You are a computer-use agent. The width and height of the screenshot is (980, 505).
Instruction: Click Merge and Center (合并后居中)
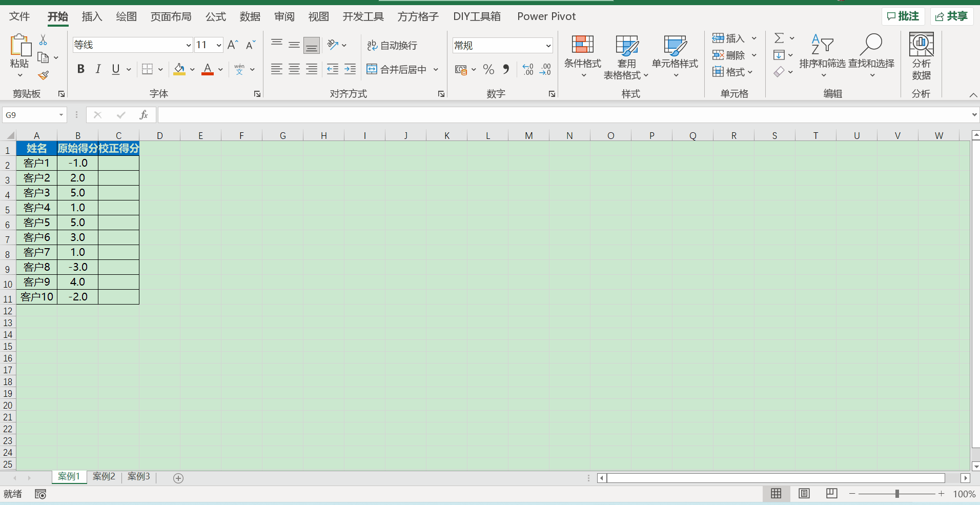point(397,69)
